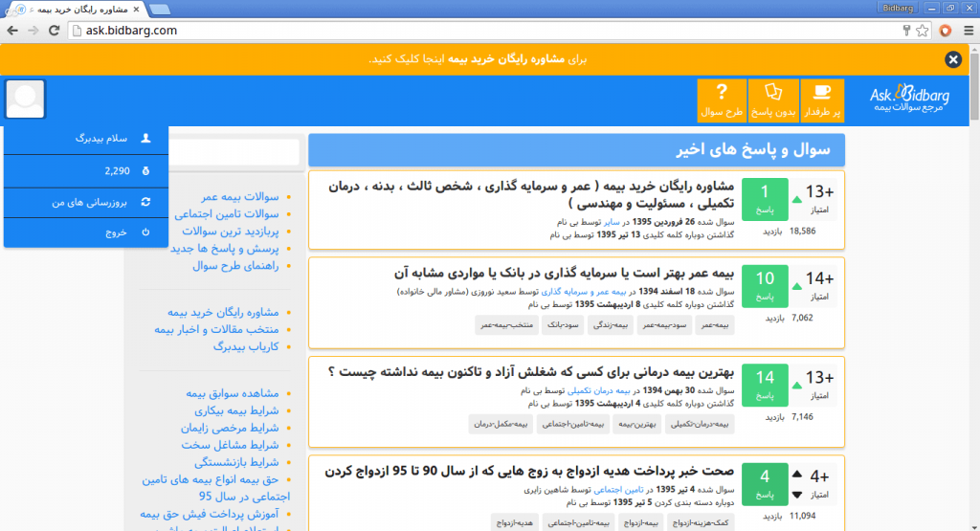Click the browser back arrow

click(12, 31)
